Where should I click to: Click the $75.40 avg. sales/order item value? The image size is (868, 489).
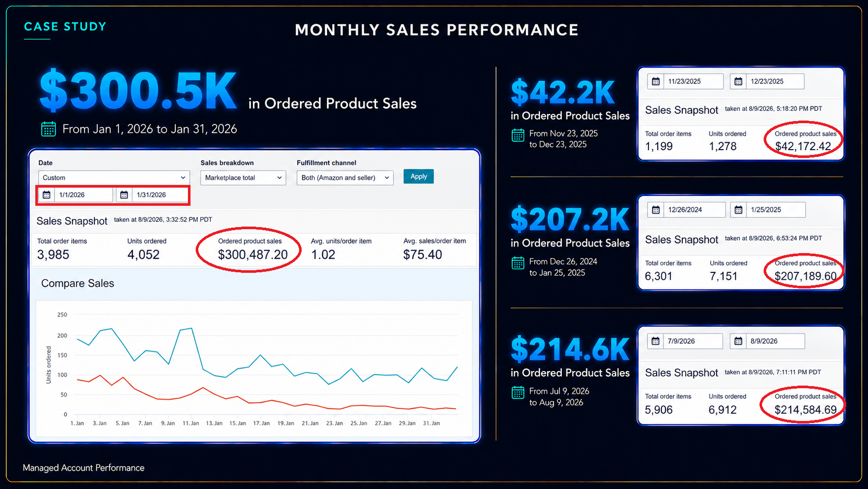[423, 255]
